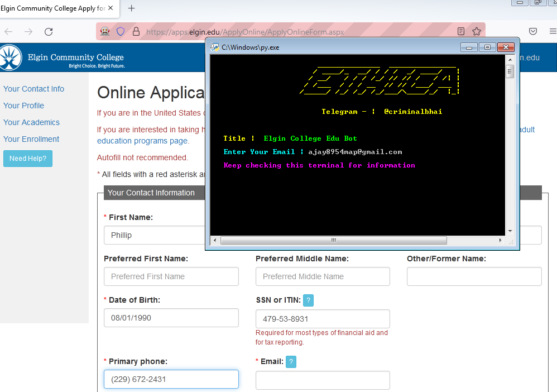Click the Need Help? button
This screenshot has width=557, height=392.
coord(27,159)
